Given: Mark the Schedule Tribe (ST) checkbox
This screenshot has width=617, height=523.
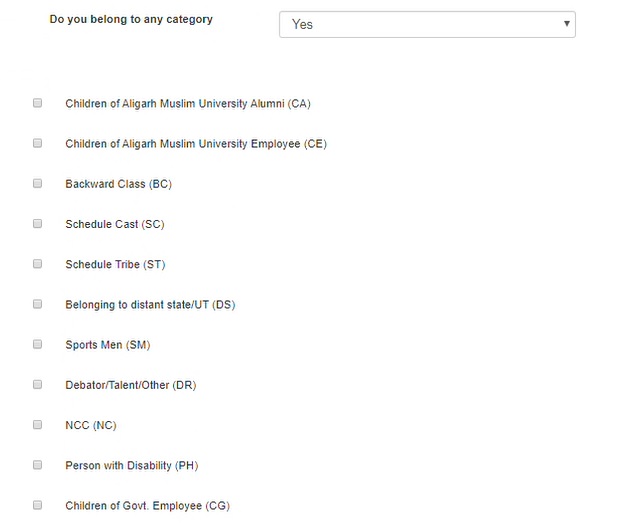Looking at the screenshot, I should (x=38, y=264).
